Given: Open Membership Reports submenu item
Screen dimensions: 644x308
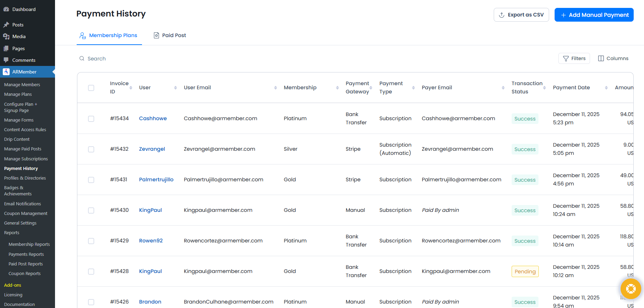Looking at the screenshot, I should point(29,244).
